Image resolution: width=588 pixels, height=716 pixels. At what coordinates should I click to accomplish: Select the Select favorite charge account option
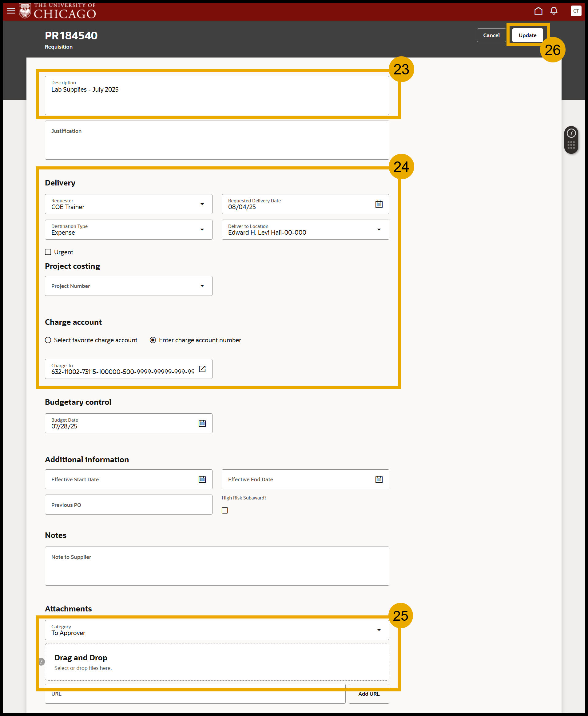[48, 340]
